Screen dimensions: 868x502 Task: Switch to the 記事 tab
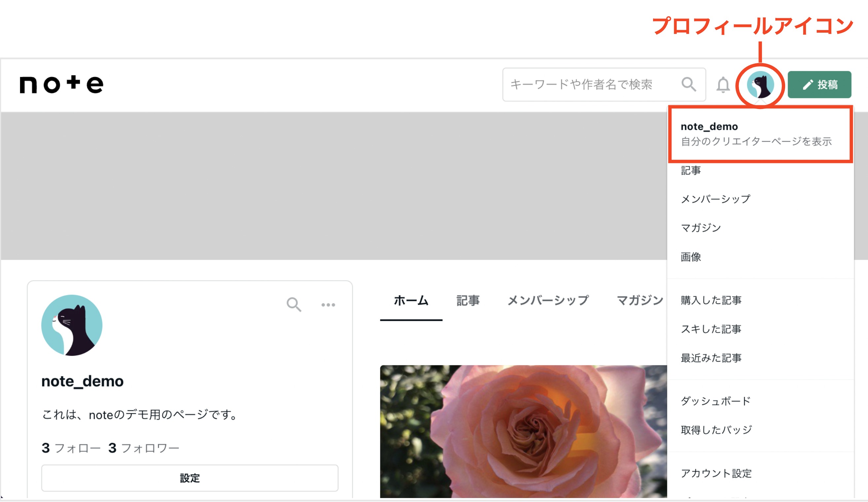[x=468, y=301]
